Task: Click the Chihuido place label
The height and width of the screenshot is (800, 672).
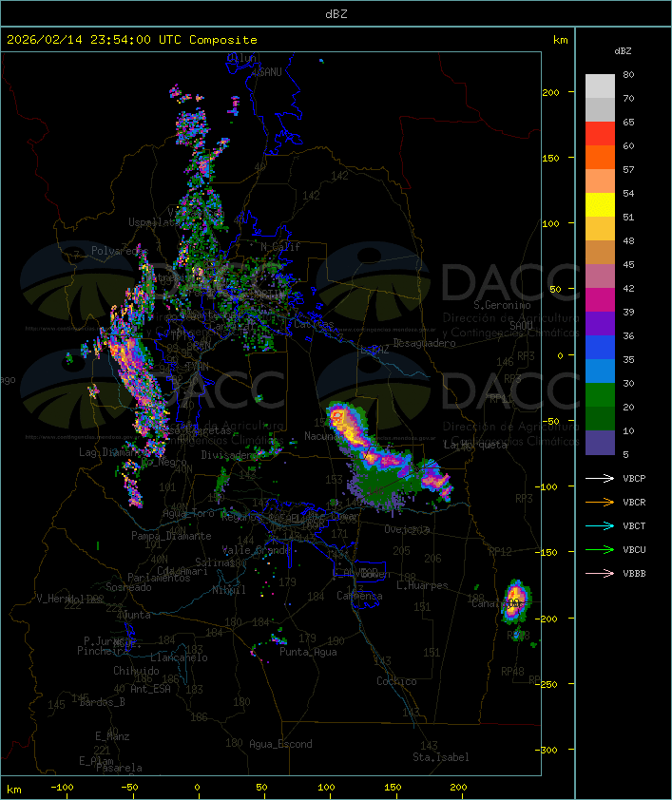Action: click(136, 671)
